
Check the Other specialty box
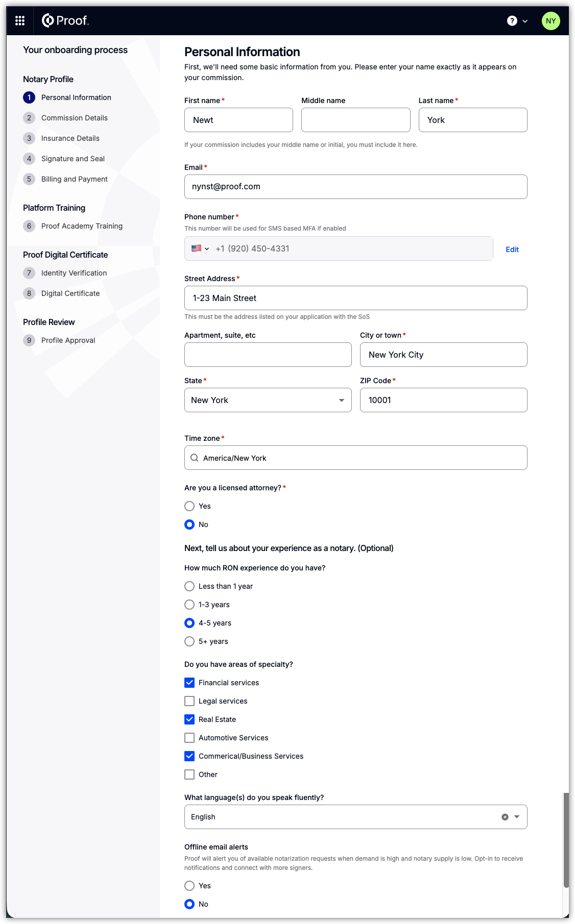(189, 775)
